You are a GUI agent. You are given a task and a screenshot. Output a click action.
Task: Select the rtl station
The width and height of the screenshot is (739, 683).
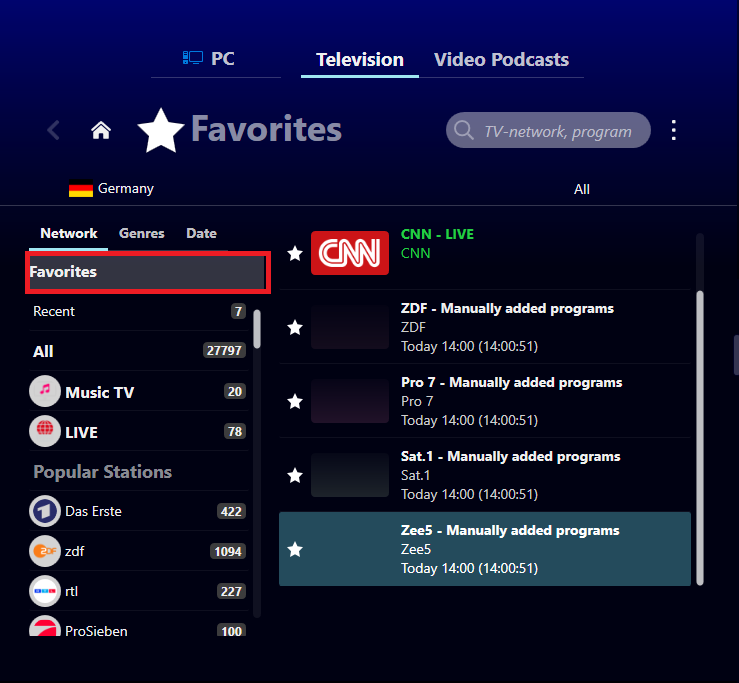(138, 592)
